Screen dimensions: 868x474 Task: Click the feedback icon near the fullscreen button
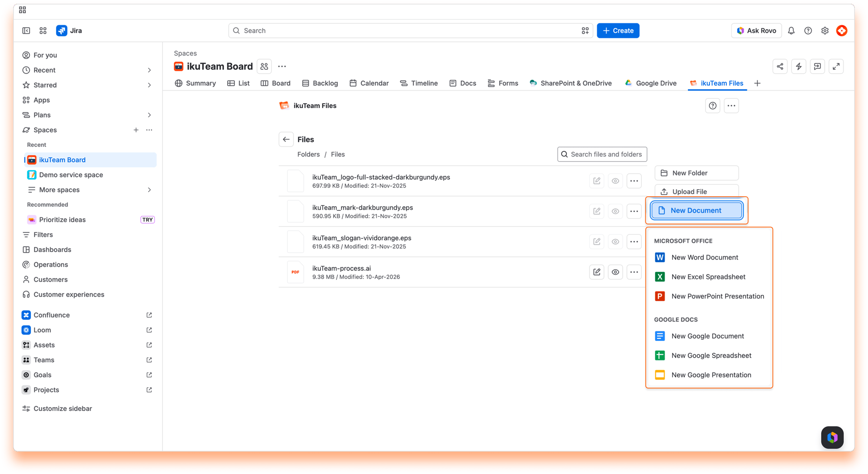(x=817, y=66)
